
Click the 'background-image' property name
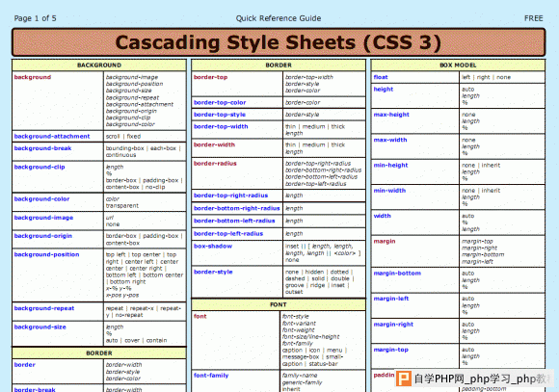point(43,218)
